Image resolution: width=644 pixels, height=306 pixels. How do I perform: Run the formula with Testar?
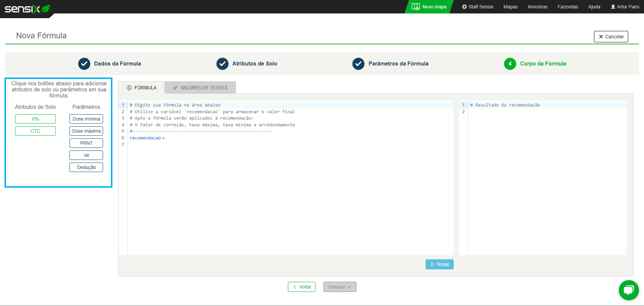click(439, 264)
